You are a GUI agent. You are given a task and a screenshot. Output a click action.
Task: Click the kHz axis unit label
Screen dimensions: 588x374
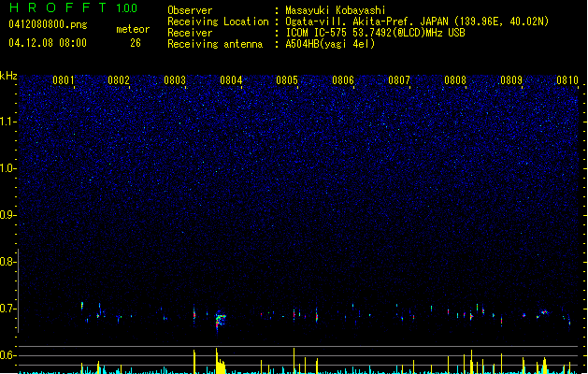pyautogui.click(x=8, y=76)
